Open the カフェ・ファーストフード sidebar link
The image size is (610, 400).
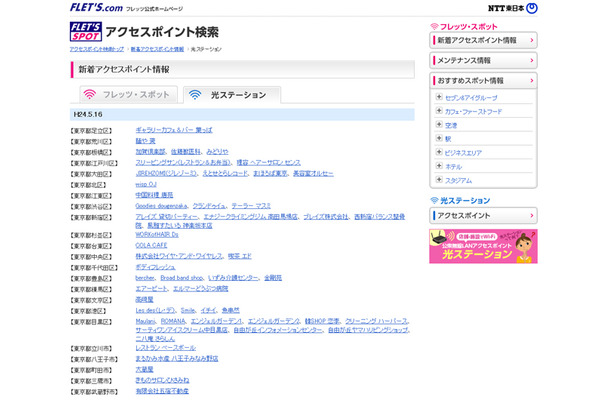[473, 112]
